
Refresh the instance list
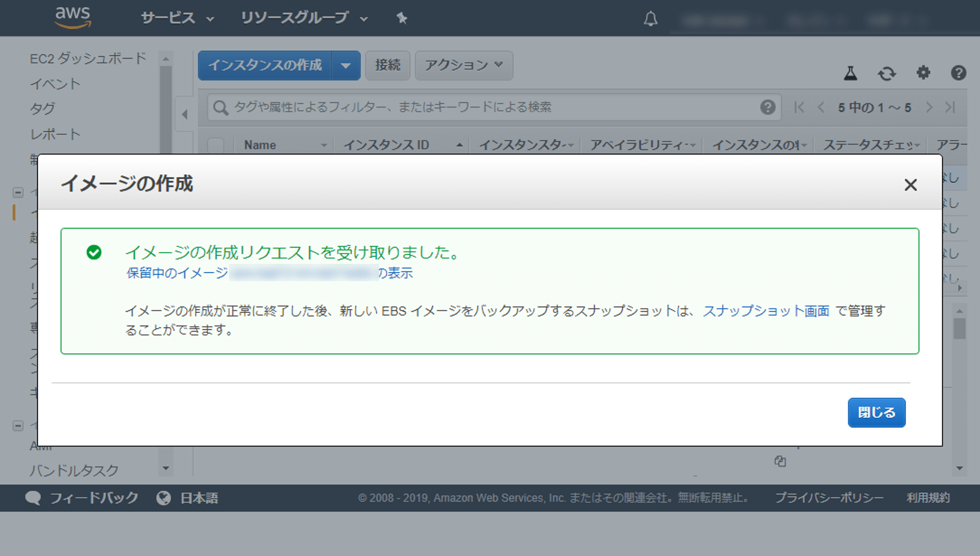pyautogui.click(x=887, y=73)
